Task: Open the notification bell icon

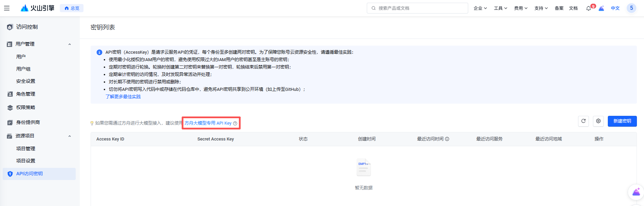Action: tap(589, 8)
